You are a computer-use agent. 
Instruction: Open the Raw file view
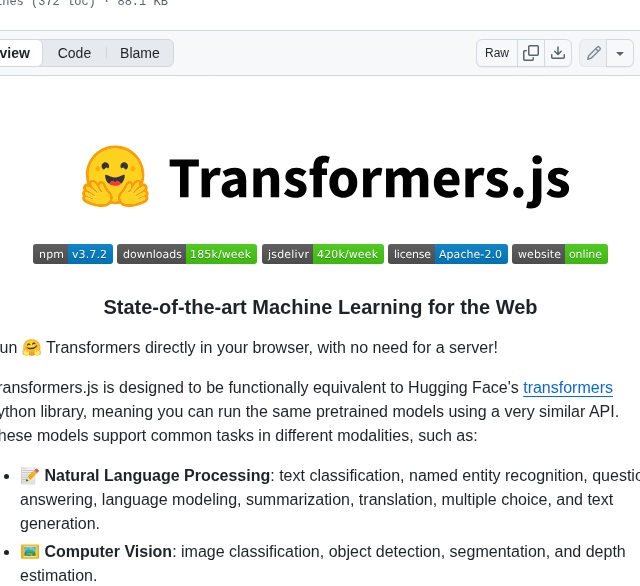tap(497, 53)
